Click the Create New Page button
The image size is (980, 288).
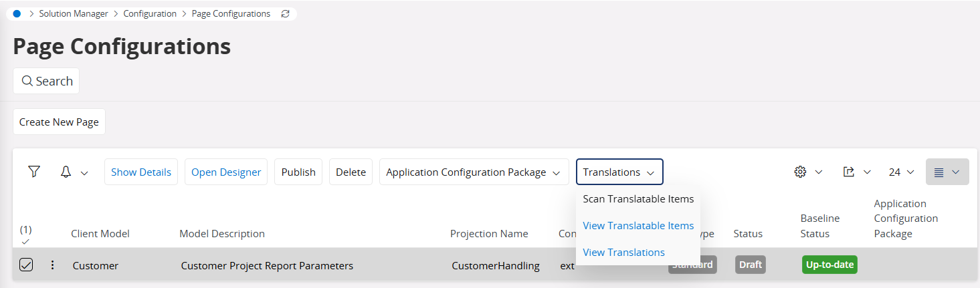[59, 122]
